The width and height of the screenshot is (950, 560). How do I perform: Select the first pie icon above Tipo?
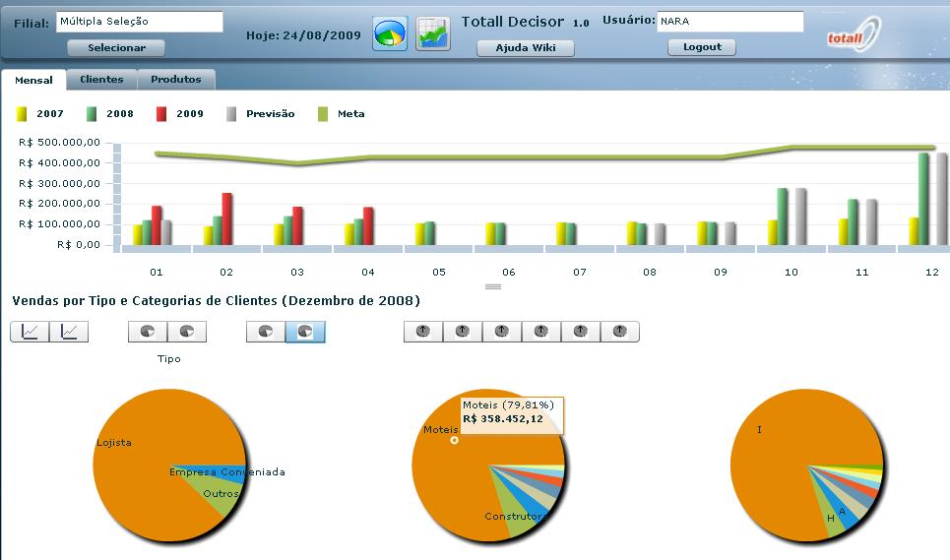[148, 332]
